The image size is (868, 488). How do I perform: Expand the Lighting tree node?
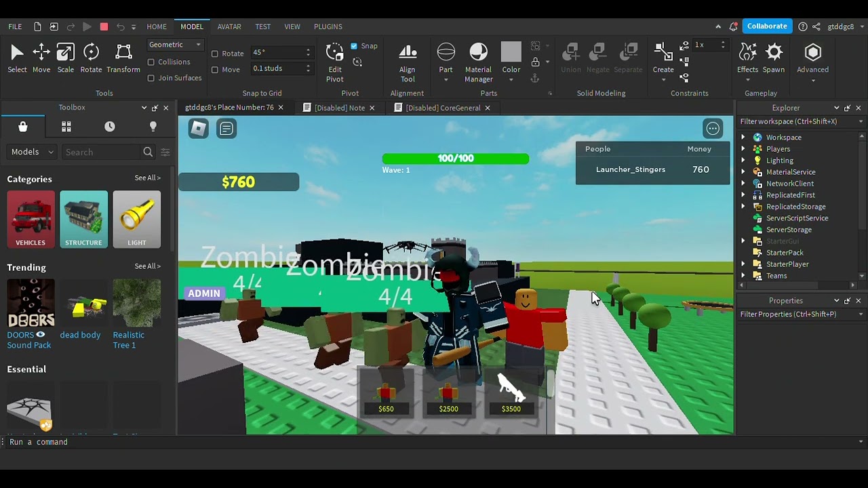[743, 161]
